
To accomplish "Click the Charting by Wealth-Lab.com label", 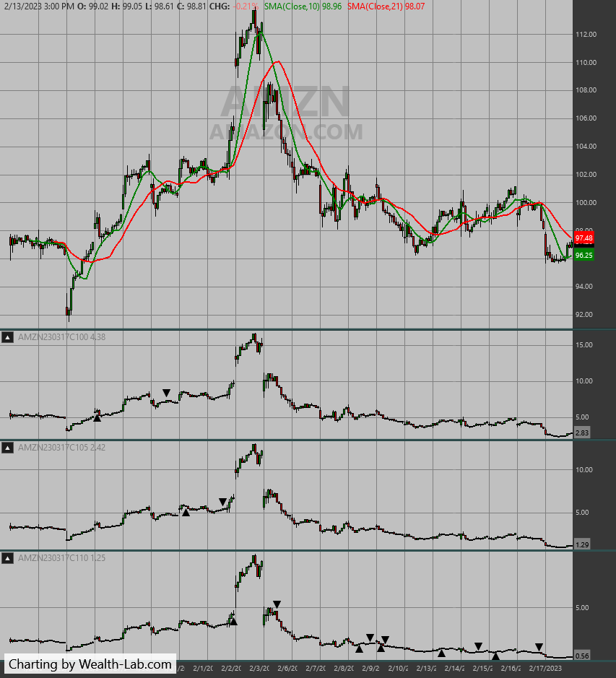I will [90, 664].
